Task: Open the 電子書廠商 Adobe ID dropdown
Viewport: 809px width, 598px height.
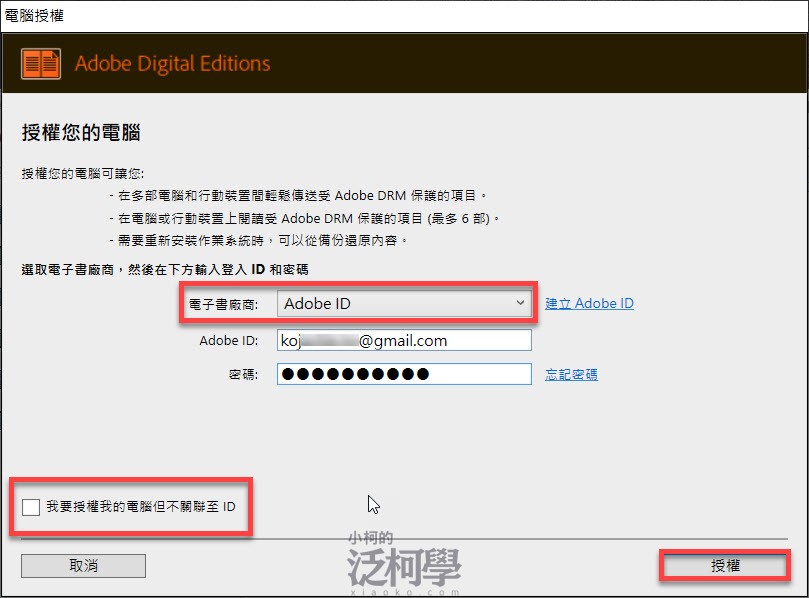Action: [x=404, y=303]
